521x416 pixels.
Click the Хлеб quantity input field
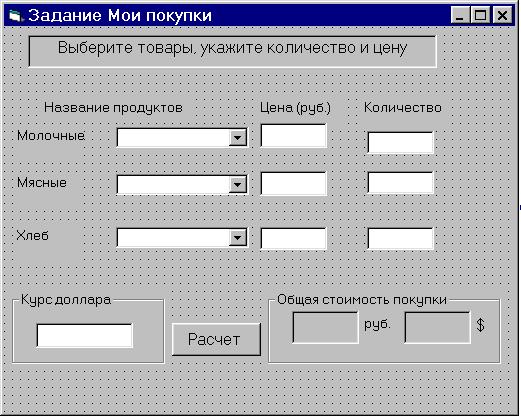click(400, 238)
